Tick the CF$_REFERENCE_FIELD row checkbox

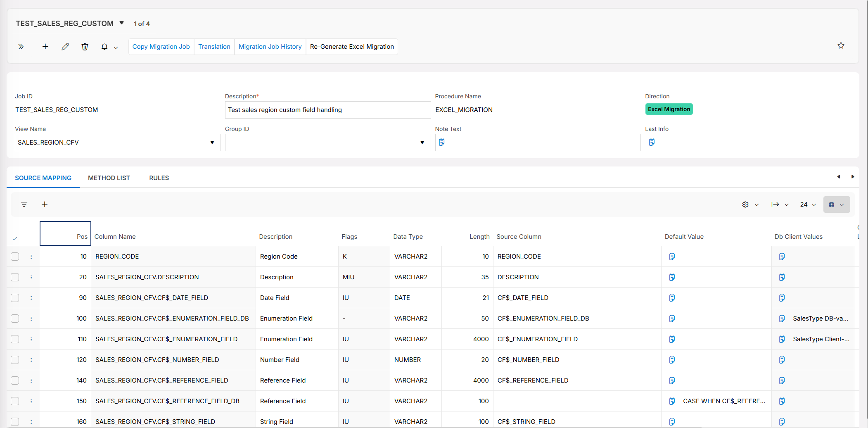tap(15, 380)
